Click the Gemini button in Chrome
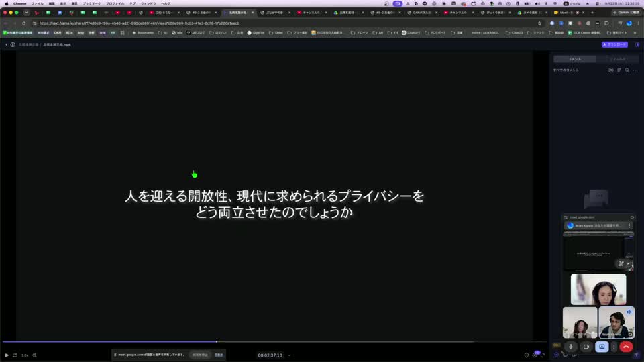 [626, 13]
